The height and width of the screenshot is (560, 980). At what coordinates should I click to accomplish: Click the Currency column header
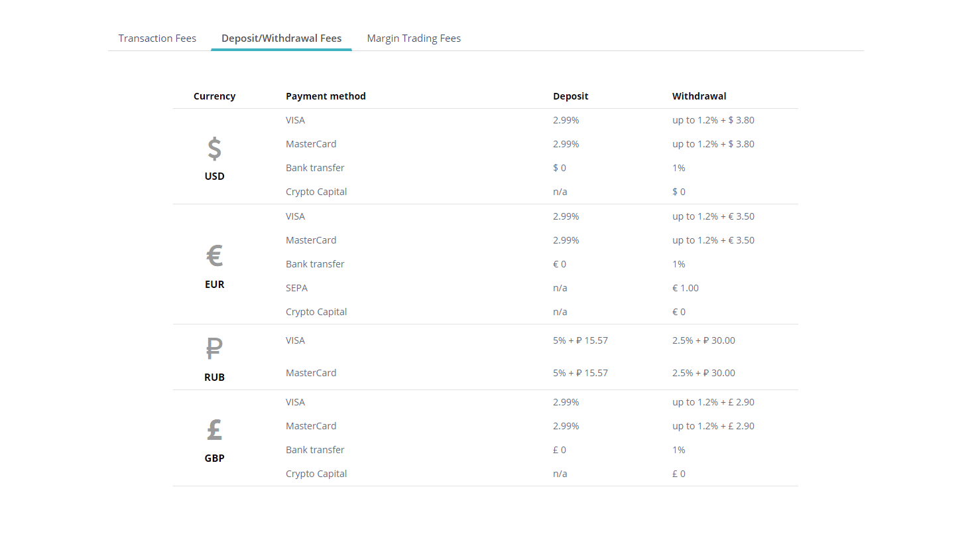pyautogui.click(x=214, y=96)
